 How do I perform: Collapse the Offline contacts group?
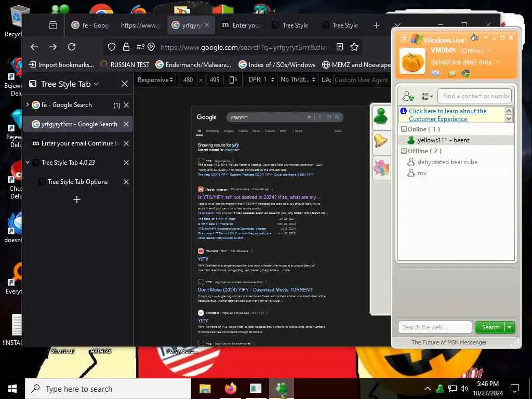coord(404,151)
